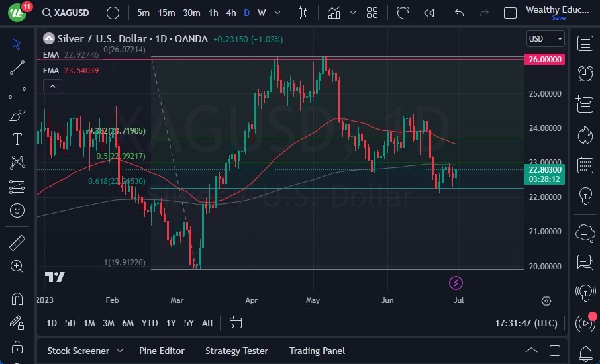Screen dimensions: 600x364
Task: Select the Text annotation tool
Action: (x=17, y=139)
